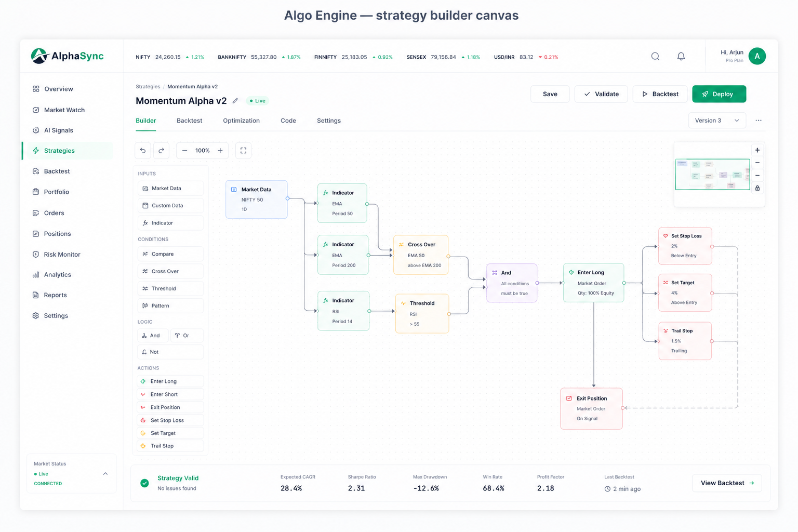
Task: Click the minimap lock icon
Action: tap(757, 188)
